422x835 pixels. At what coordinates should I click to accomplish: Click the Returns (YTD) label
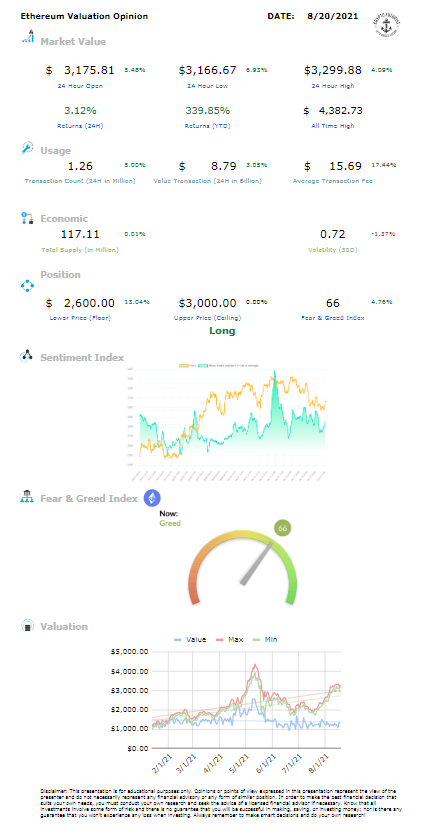tap(207, 126)
